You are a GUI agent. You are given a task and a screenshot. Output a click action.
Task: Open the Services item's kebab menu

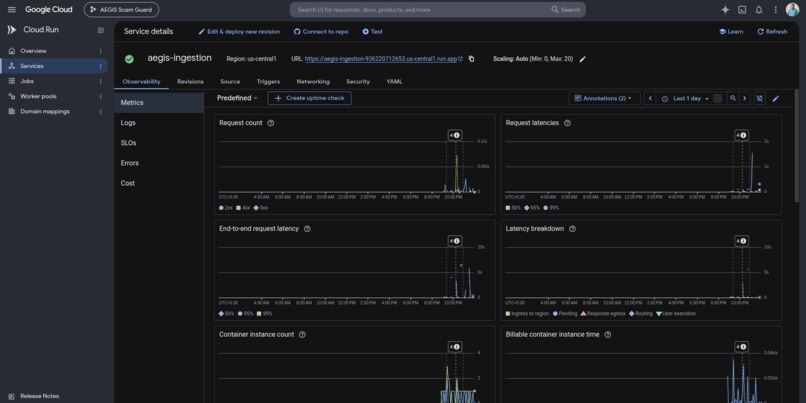pos(101,66)
